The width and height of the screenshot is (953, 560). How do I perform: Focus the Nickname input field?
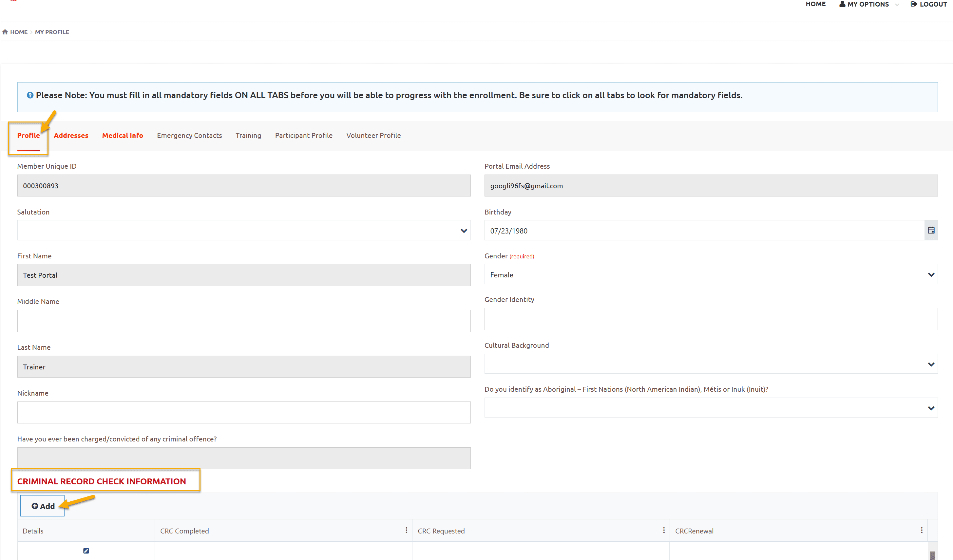click(244, 413)
